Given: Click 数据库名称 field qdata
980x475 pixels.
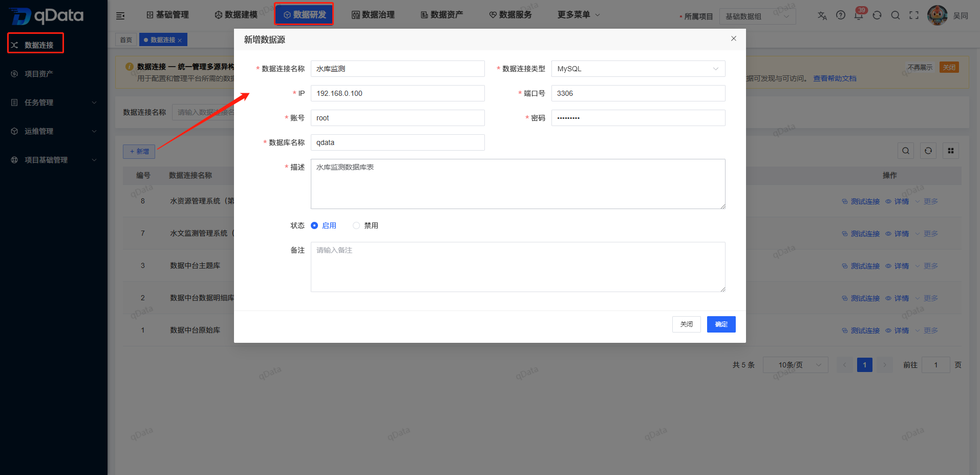Looking at the screenshot, I should point(397,142).
